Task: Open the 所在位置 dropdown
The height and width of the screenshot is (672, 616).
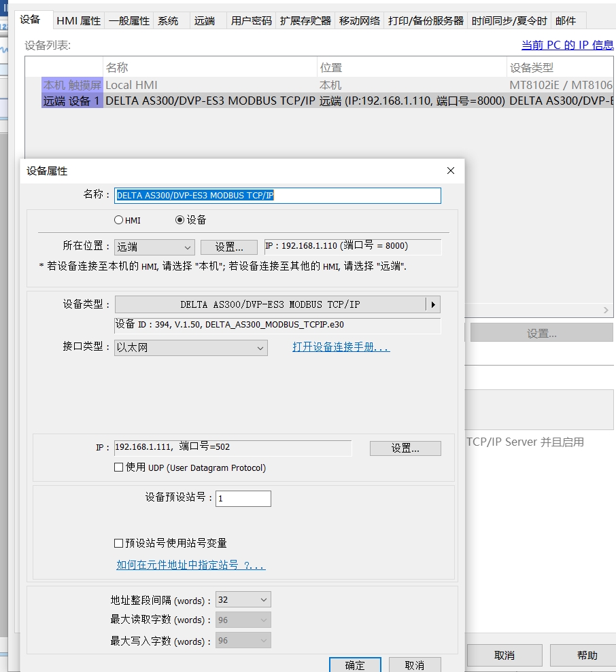Action: pyautogui.click(x=154, y=247)
